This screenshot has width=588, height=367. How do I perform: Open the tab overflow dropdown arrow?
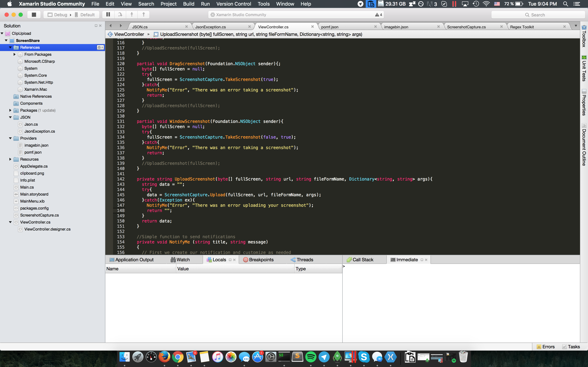pyautogui.click(x=576, y=26)
